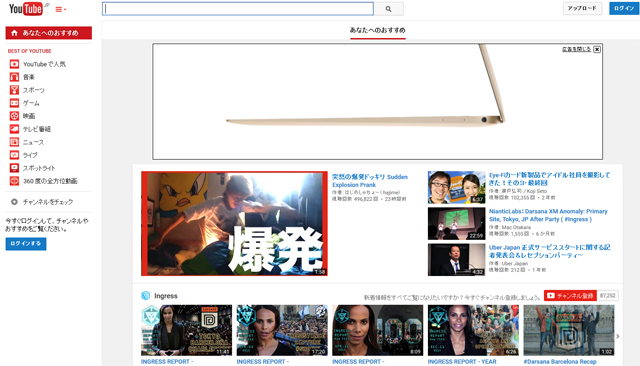Open the ゲーム gaming icon
Image resolution: width=640 pixels, height=366 pixels.
point(14,103)
